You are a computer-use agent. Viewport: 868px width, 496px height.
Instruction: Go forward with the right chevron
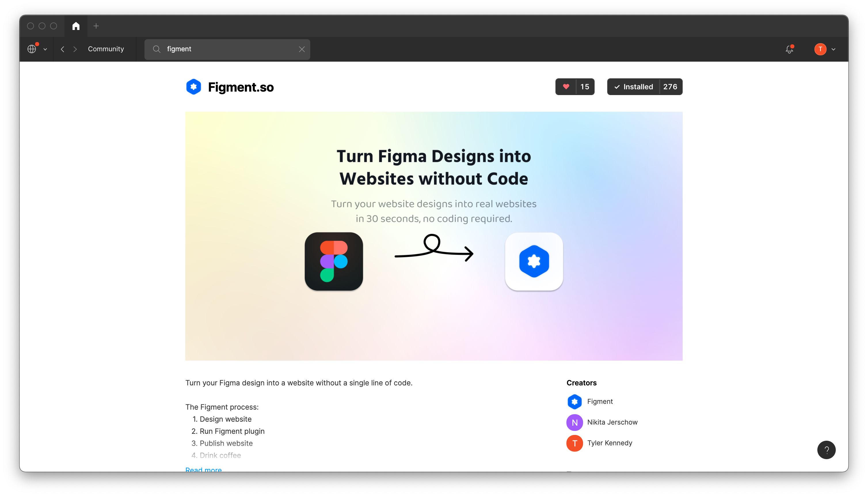coord(75,49)
